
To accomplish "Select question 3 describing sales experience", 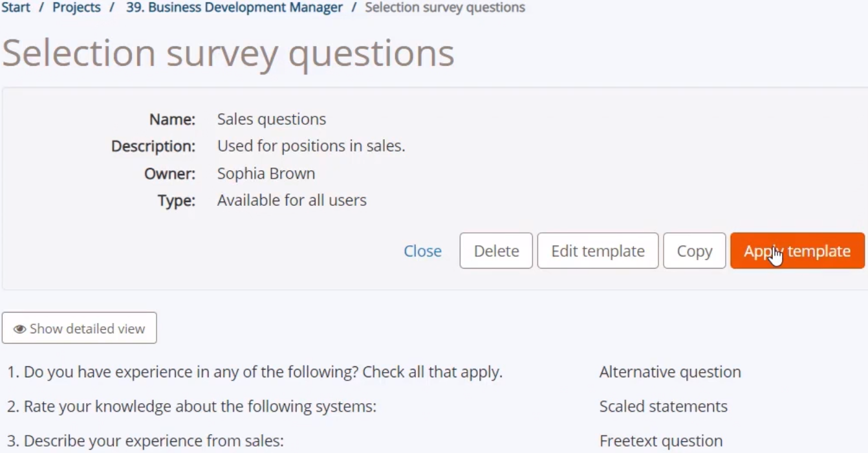I will 146,441.
